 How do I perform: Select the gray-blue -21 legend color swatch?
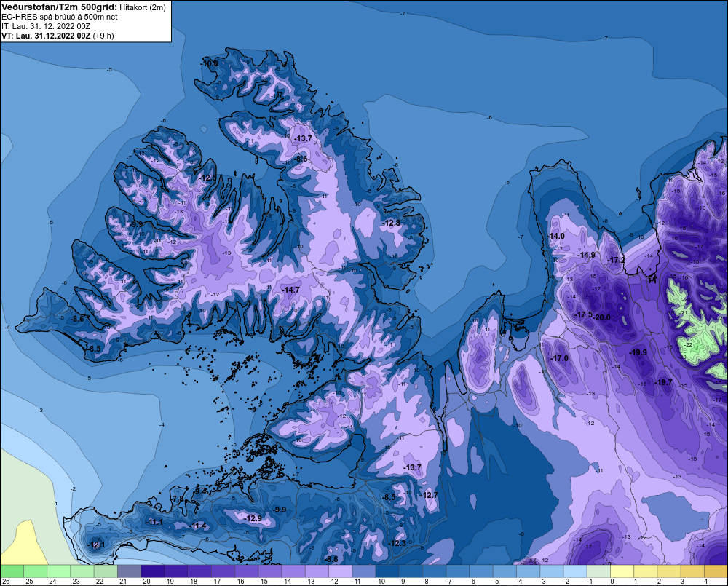[129, 571]
